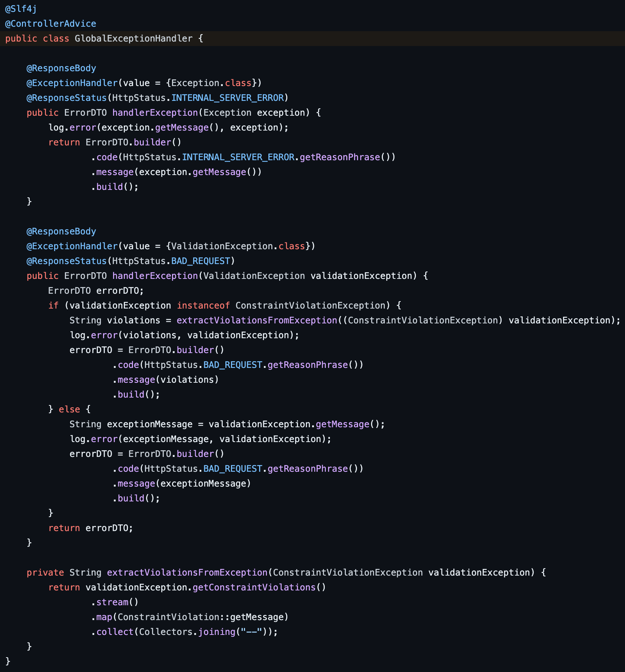Click Exception.class in the first @ExceptionHandler

[211, 83]
